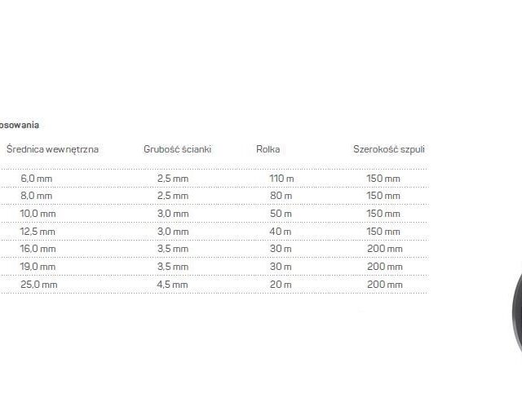Click the 50 m roll length value

tap(281, 214)
